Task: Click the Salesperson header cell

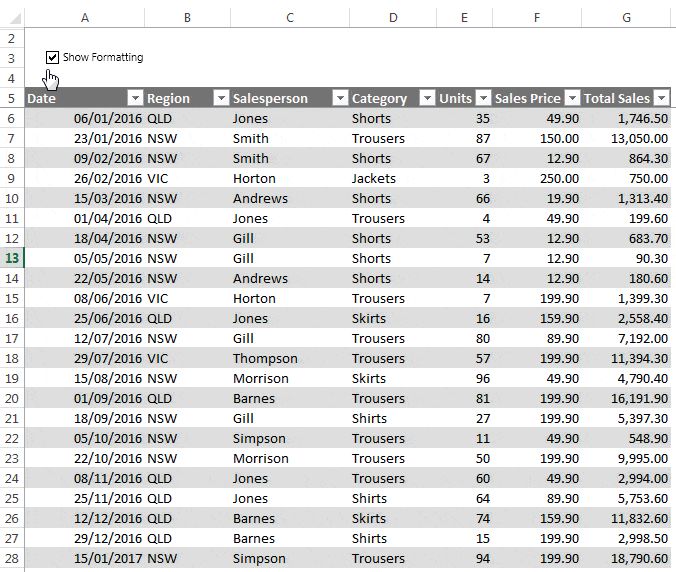Action: (290, 98)
